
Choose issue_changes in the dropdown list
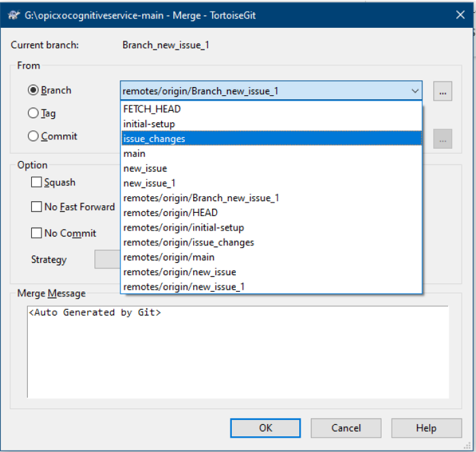271,139
